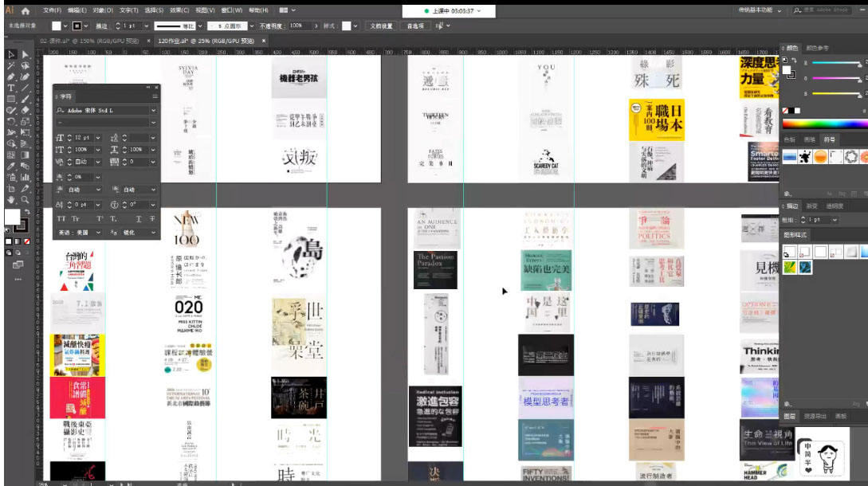The image size is (868, 486).
Task: Select the Direct Selection tool
Action: pyautogui.click(x=25, y=54)
